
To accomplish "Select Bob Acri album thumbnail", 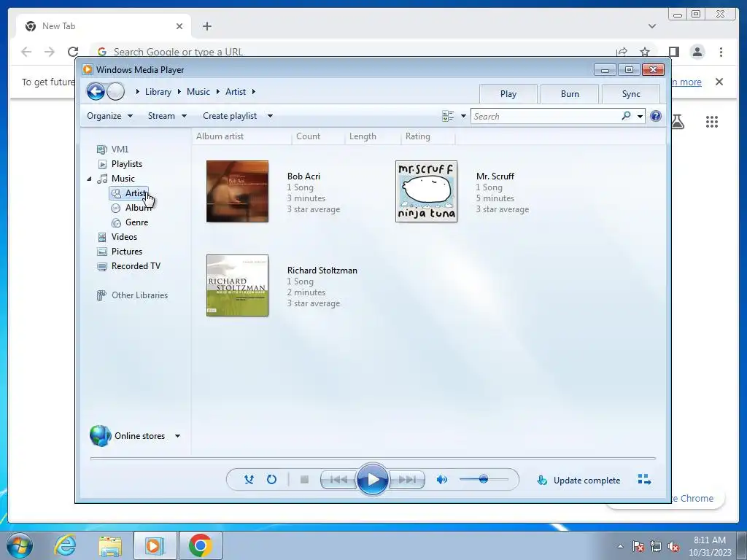I will click(237, 192).
